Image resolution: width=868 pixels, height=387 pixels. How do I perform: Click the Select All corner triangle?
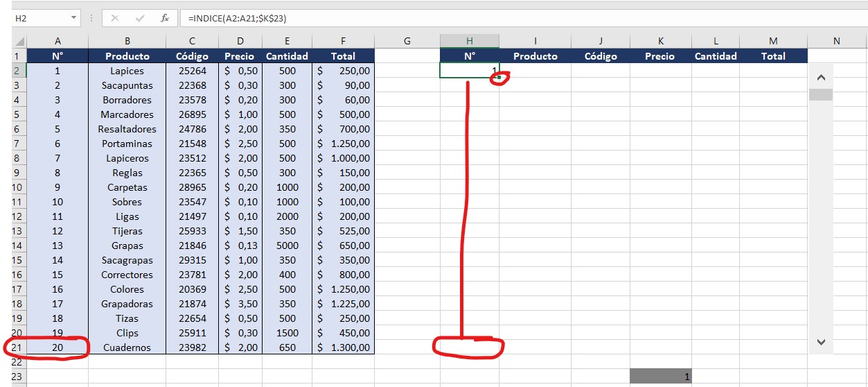tap(19, 42)
